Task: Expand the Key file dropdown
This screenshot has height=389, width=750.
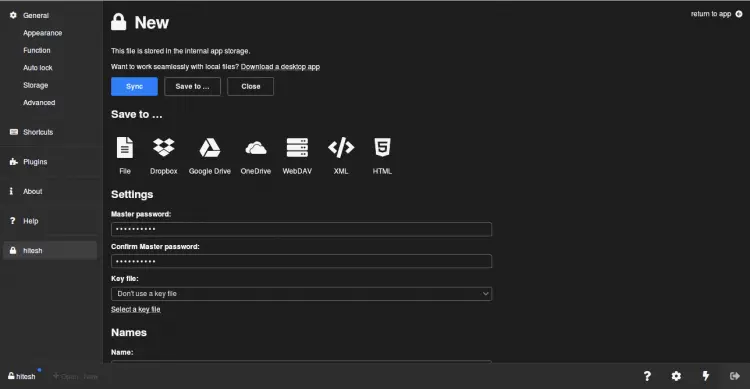Action: tap(301, 294)
